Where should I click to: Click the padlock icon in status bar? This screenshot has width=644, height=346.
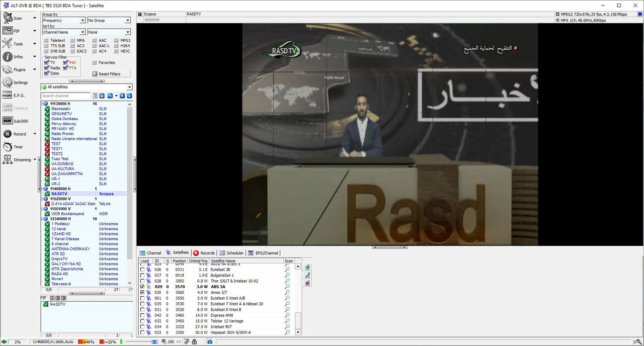pos(194,342)
